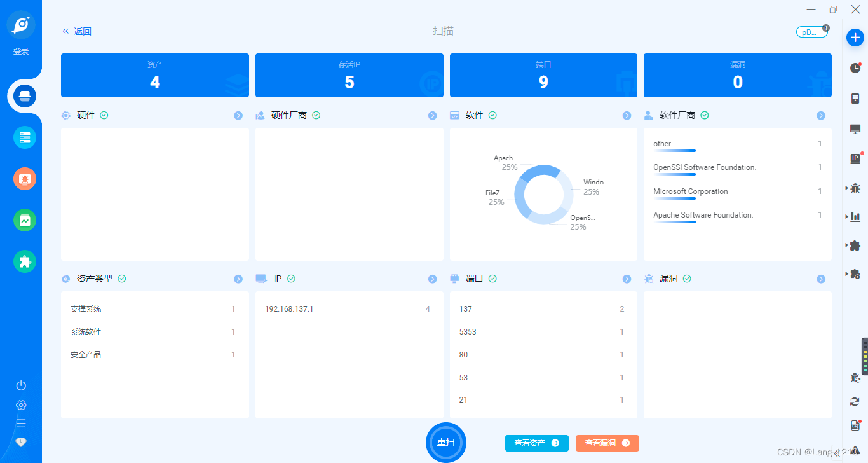Expand the 软件 panel arrow

point(627,116)
